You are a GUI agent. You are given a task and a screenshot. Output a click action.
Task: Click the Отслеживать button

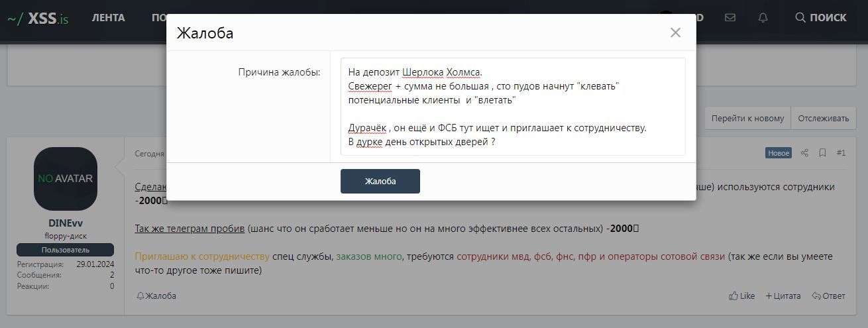pos(823,119)
